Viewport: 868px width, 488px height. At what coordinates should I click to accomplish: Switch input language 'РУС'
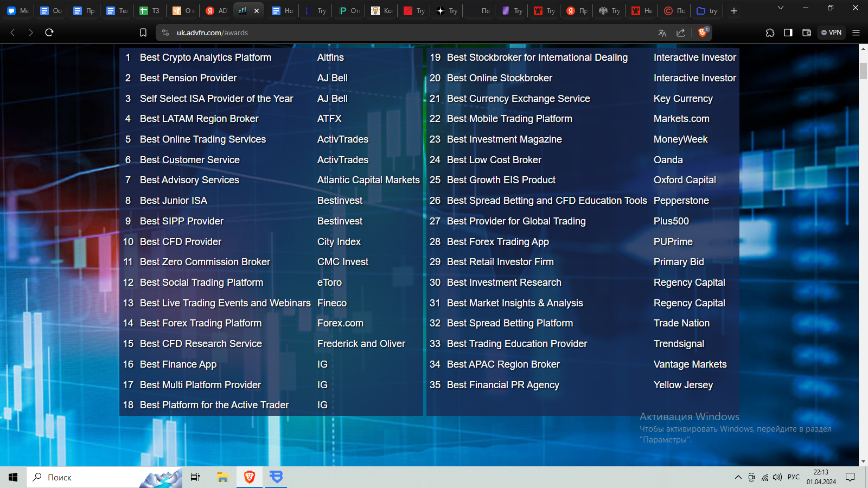[794, 477]
